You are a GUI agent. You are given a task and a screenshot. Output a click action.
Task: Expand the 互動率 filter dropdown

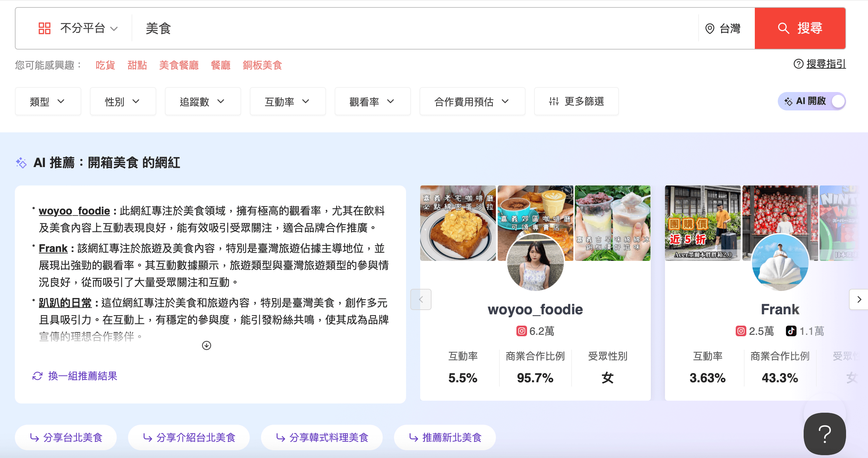pyautogui.click(x=288, y=102)
